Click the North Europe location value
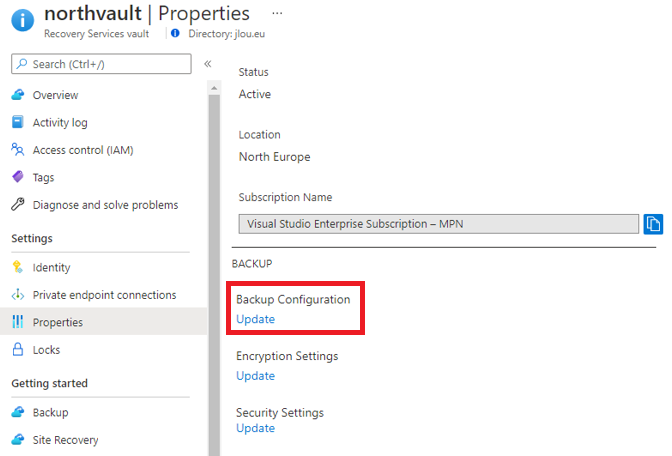 click(x=274, y=157)
